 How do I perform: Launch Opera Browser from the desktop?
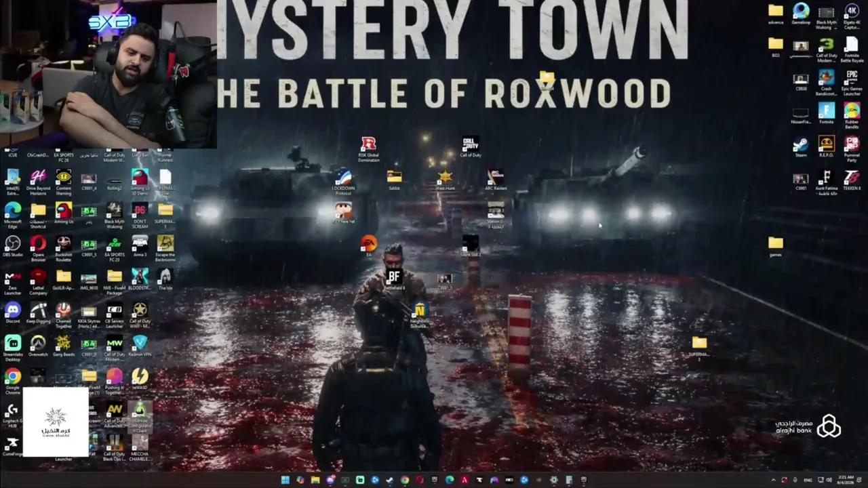38,247
